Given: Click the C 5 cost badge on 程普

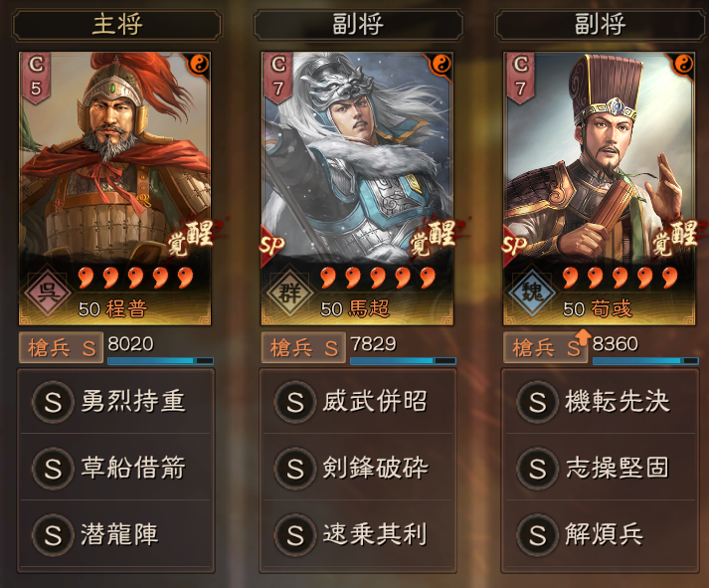Looking at the screenshot, I should 36,77.
